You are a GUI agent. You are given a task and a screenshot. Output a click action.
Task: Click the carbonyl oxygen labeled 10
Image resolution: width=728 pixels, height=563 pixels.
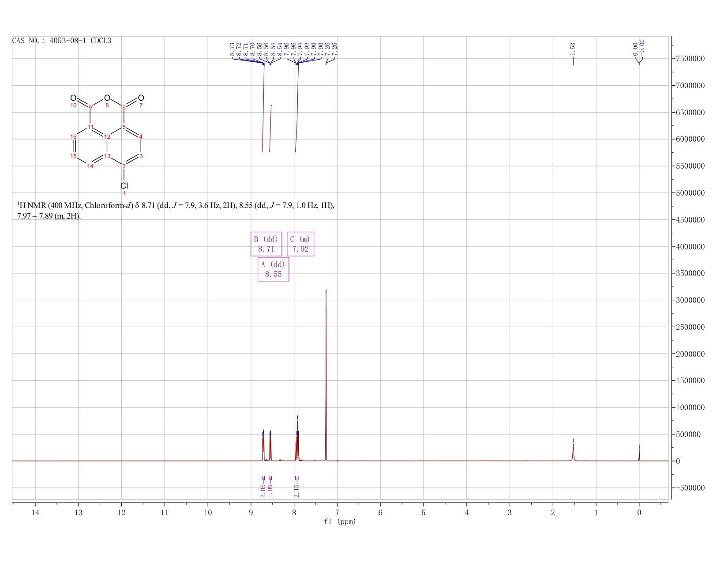coord(73,98)
